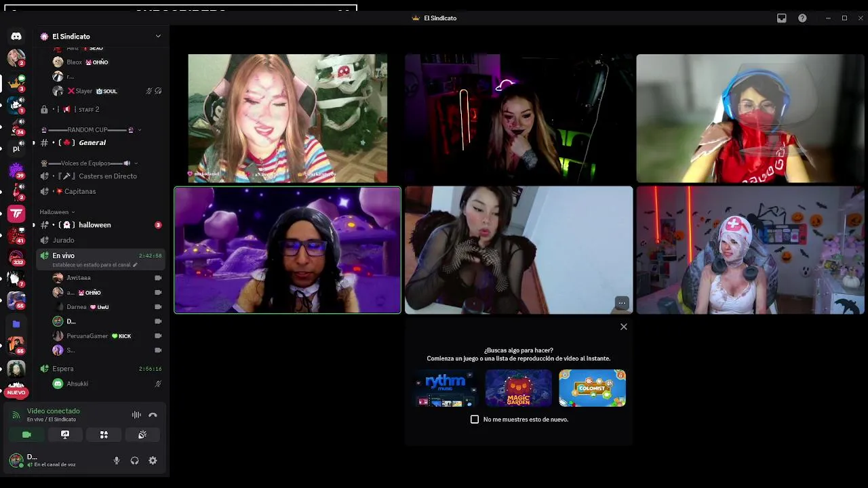
Task: Open the locked STAFF 2 channel
Action: (102, 109)
